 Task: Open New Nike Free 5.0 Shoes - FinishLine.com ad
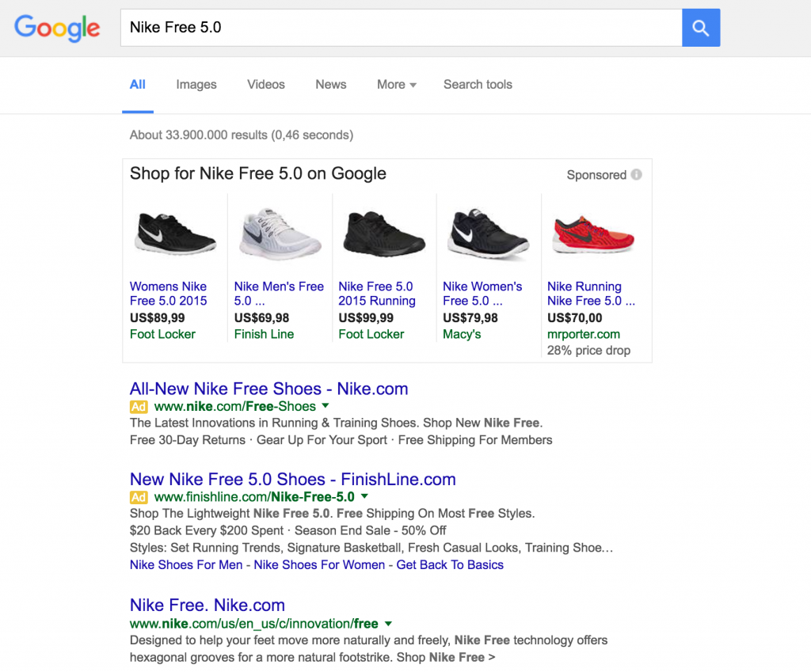(x=293, y=479)
